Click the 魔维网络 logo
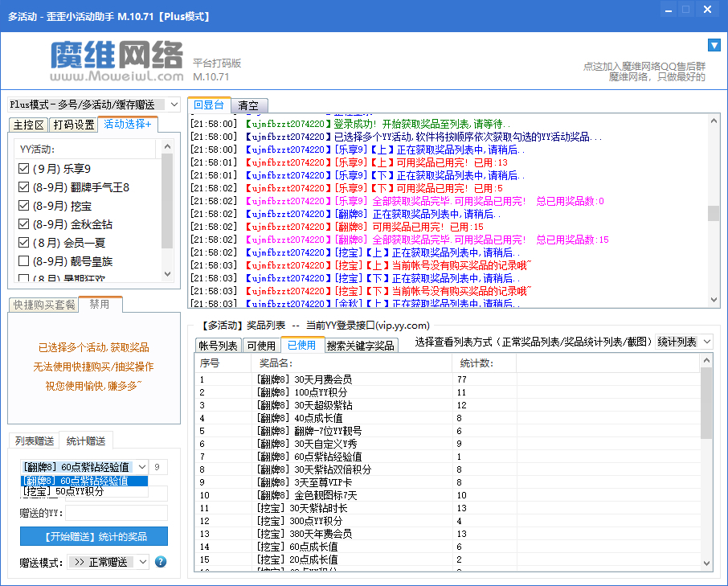The height and width of the screenshot is (586, 728). click(x=117, y=61)
